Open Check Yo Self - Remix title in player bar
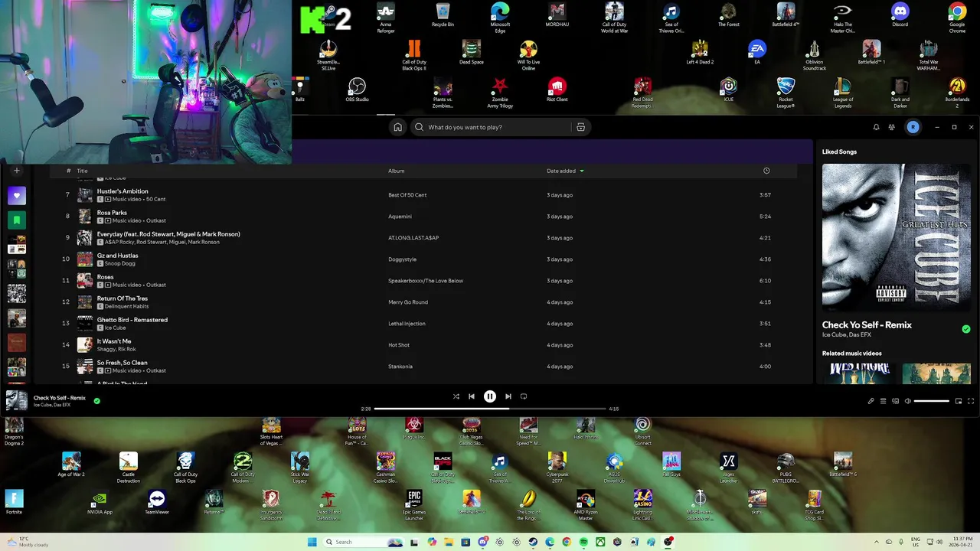Image resolution: width=980 pixels, height=551 pixels. click(60, 398)
